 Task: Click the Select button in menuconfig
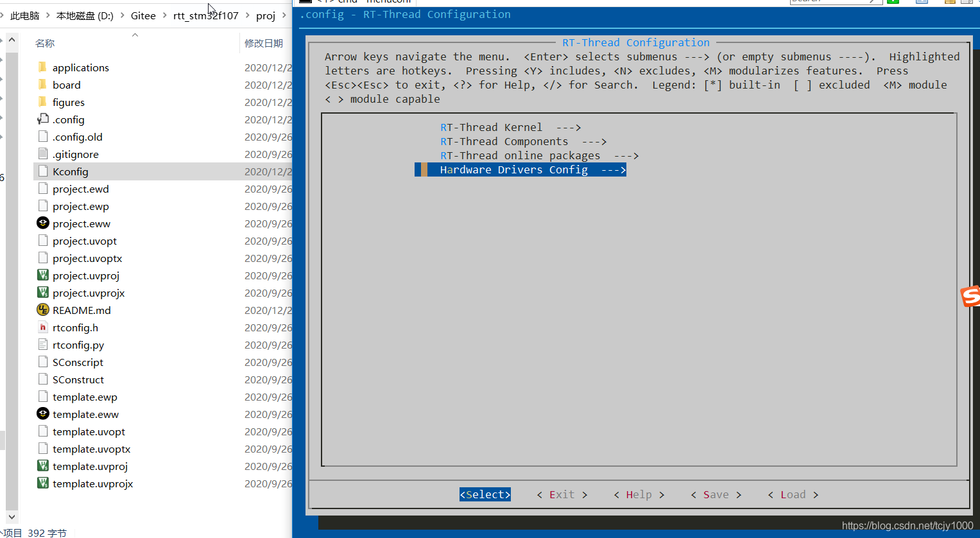pos(485,494)
